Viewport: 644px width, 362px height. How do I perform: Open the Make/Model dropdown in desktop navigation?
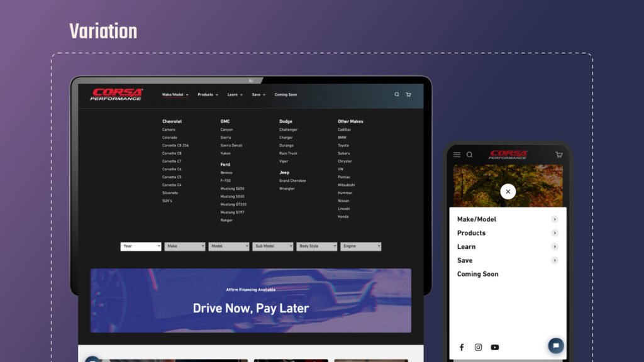pyautogui.click(x=175, y=95)
